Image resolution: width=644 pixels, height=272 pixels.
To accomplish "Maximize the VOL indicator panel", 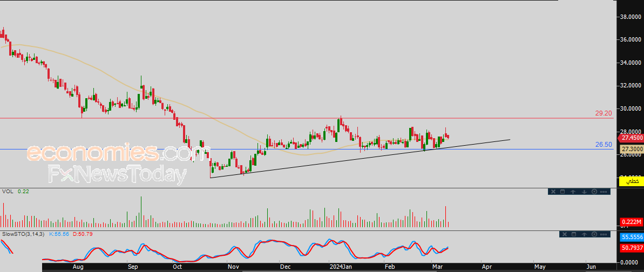I will point(562,192).
